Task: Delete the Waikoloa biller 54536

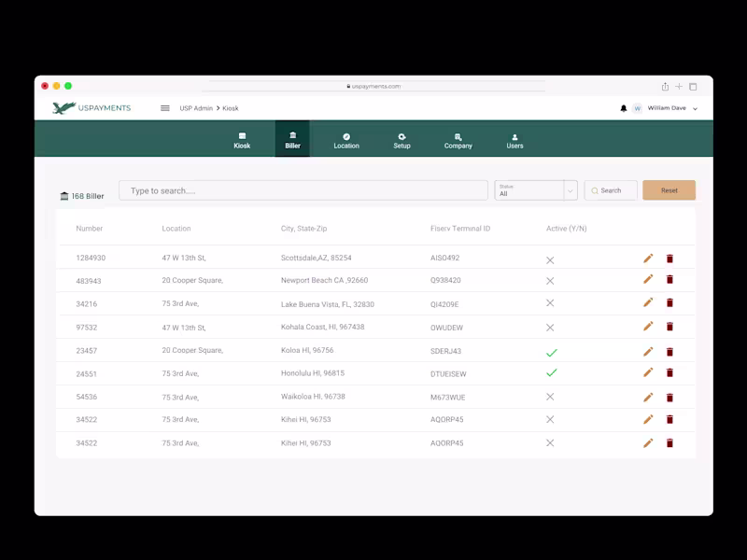Action: pos(669,398)
